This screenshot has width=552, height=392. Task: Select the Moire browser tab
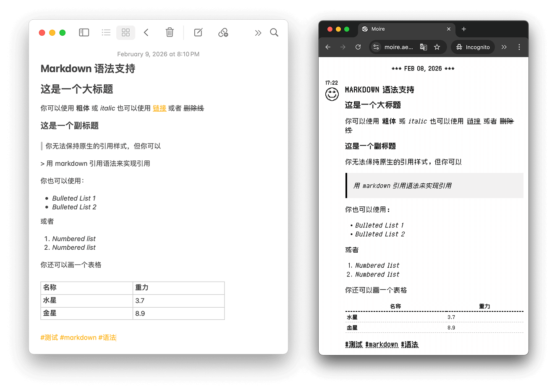[x=398, y=29]
